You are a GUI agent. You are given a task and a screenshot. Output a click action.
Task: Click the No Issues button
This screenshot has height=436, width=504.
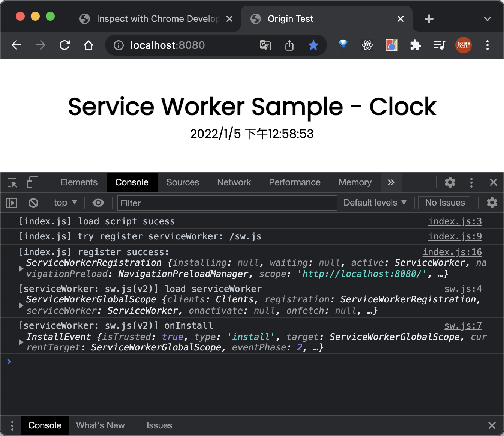coord(444,203)
